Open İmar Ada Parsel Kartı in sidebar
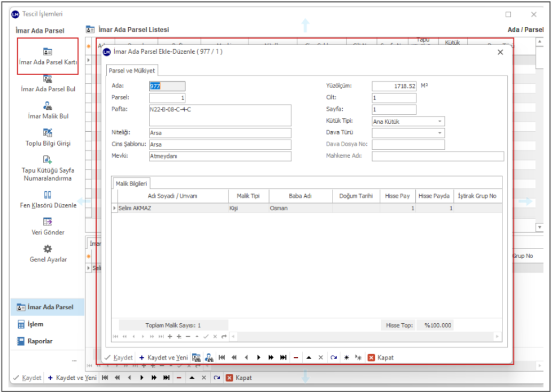 pyautogui.click(x=48, y=56)
